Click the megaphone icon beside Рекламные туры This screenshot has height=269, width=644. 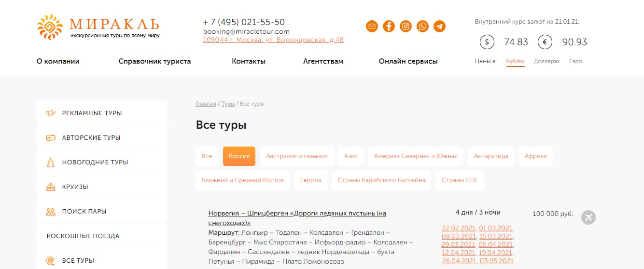pos(51,113)
